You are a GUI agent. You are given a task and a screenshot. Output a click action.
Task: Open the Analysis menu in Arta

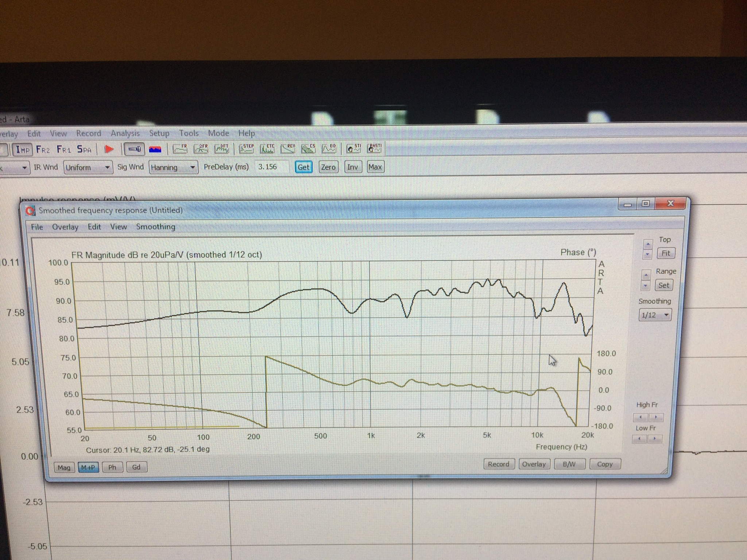[x=125, y=133]
